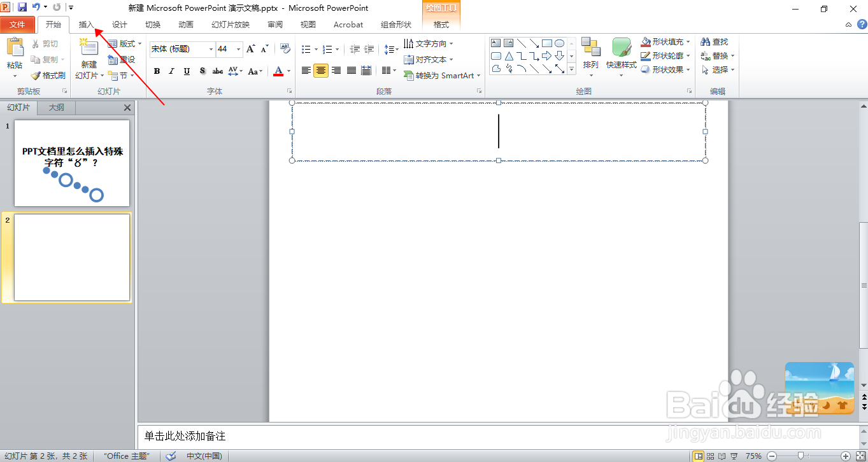Viewport: 868px width, 462px height.
Task: Open the Text Direction (文字方向) dropdown
Action: tap(429, 43)
